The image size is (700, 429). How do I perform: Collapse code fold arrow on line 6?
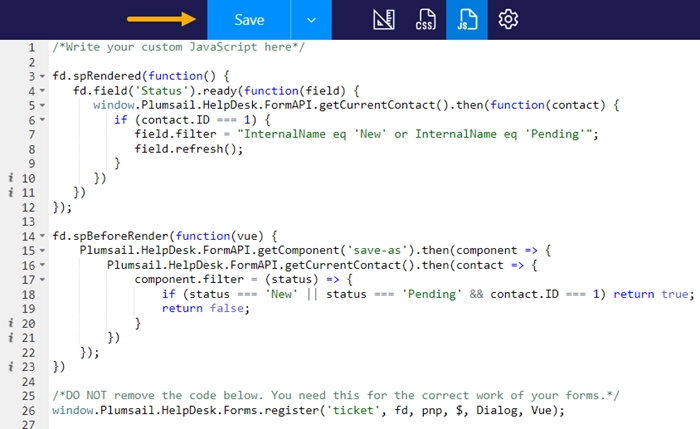pyautogui.click(x=42, y=120)
